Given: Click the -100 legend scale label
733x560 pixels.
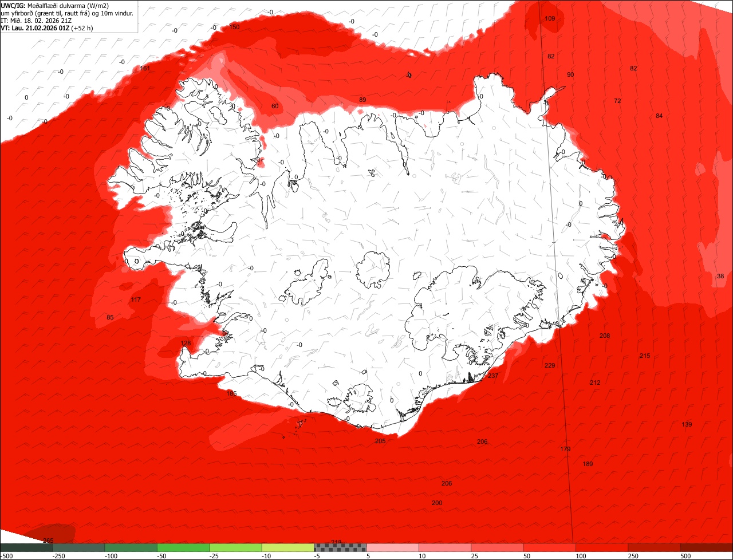Looking at the screenshot, I should pos(111,556).
